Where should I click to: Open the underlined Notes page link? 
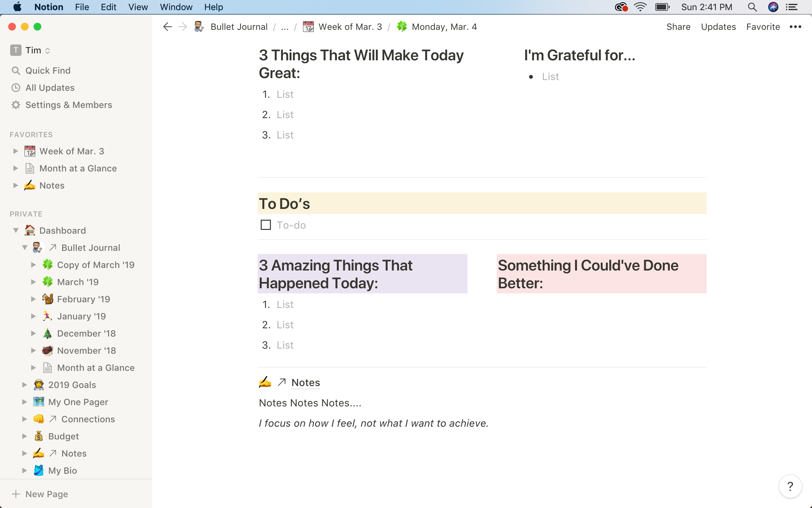click(306, 382)
